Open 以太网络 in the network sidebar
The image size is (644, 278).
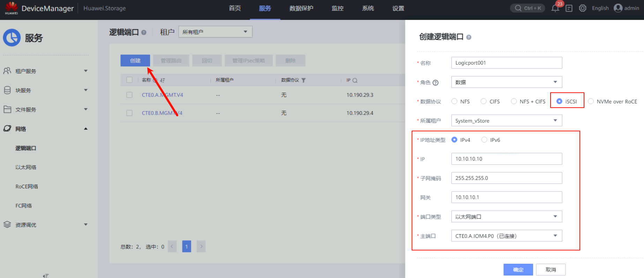click(26, 167)
